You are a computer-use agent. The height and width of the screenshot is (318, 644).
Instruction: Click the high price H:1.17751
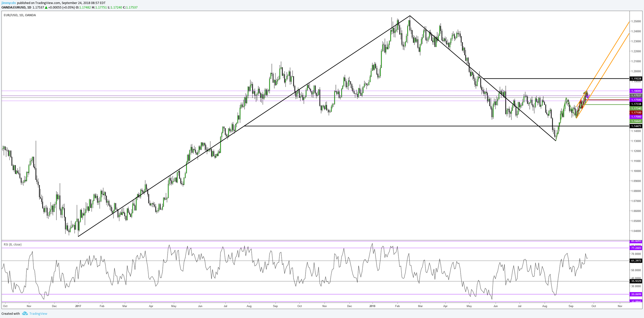click(99, 7)
